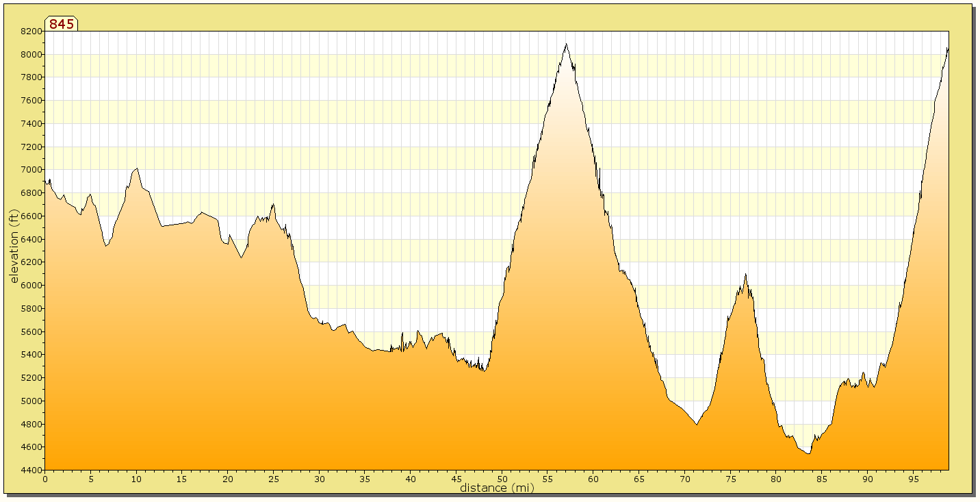980x502 pixels.
Task: Click the 4800 elevation axis label
Action: (31, 424)
